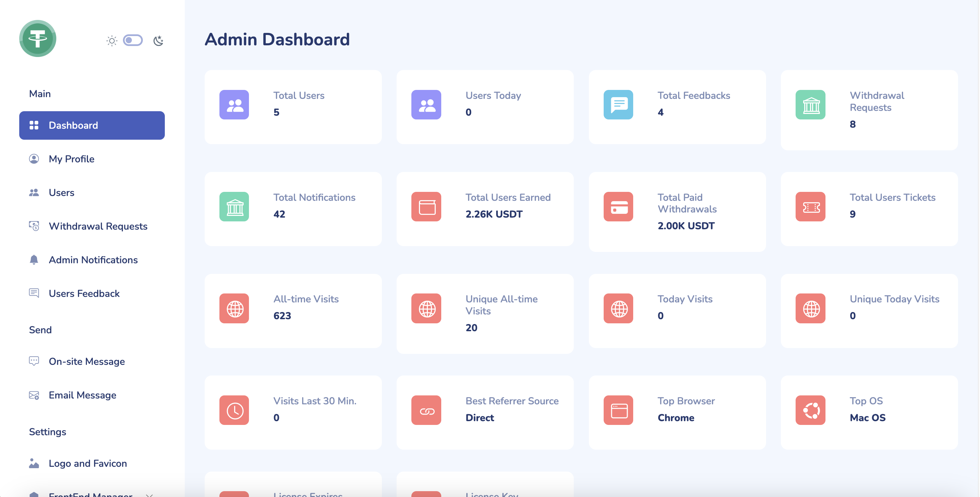Click the My Profile avatar icon

click(34, 159)
